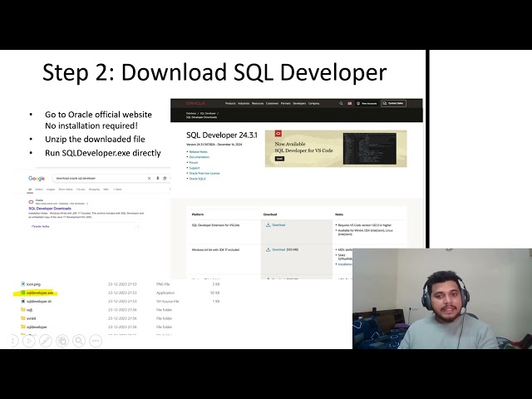Open Company menu on Oracle site

[x=314, y=103]
